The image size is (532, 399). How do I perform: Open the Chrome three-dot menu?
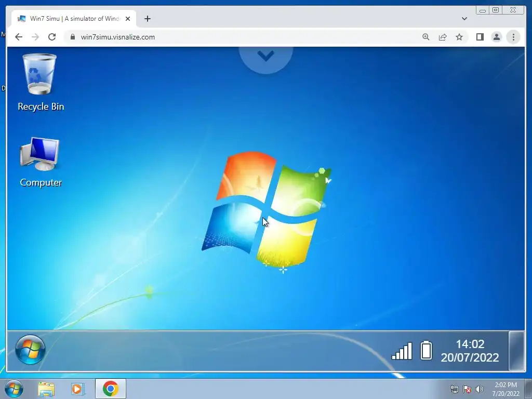[513, 37]
